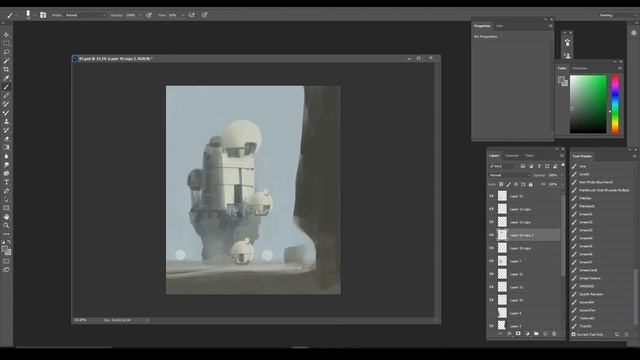Screen dimensions: 640x360
Task: Select the highlighted Brush tool in toolbar
Action: pyautogui.click(x=6, y=87)
